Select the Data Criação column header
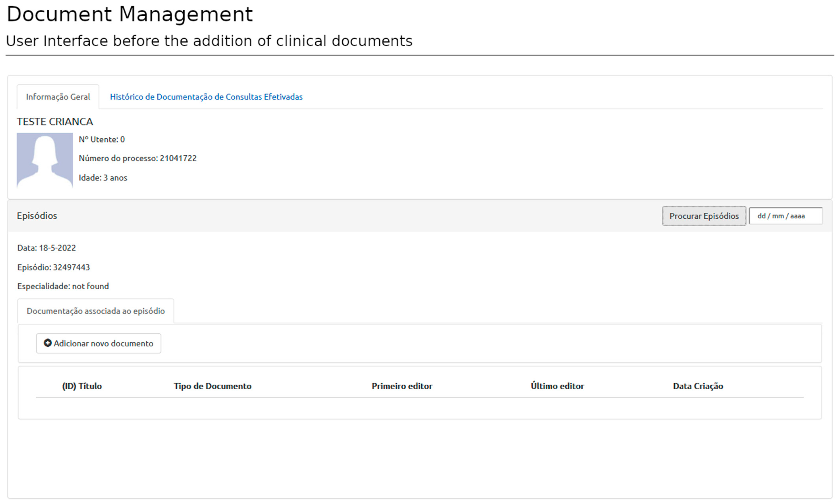Viewport: 839px width, 504px height. click(698, 386)
